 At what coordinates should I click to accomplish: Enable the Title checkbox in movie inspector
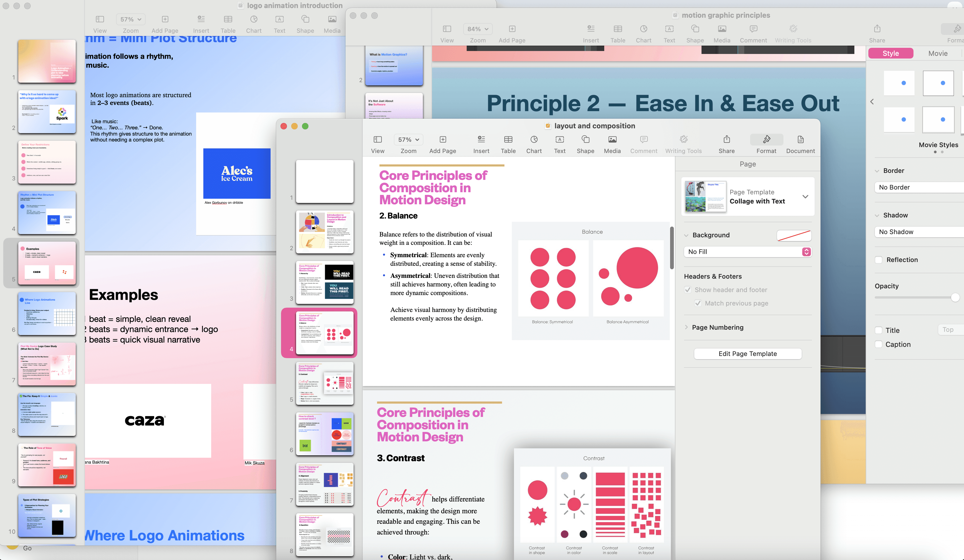click(x=879, y=330)
